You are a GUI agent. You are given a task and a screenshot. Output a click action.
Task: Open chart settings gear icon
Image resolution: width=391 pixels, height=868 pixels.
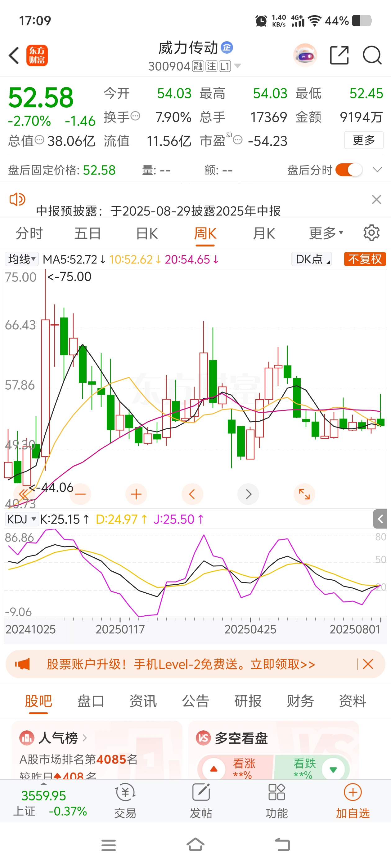coord(371,233)
